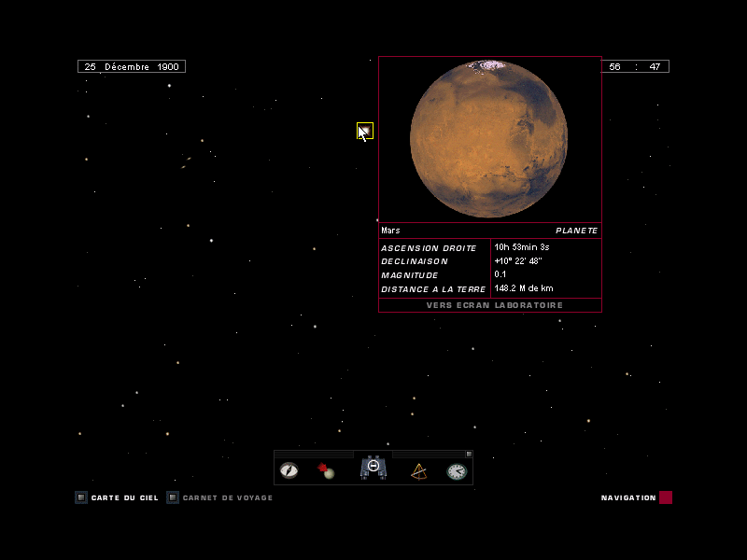747x560 pixels.
Task: Click the Mars name text
Action: (x=390, y=231)
